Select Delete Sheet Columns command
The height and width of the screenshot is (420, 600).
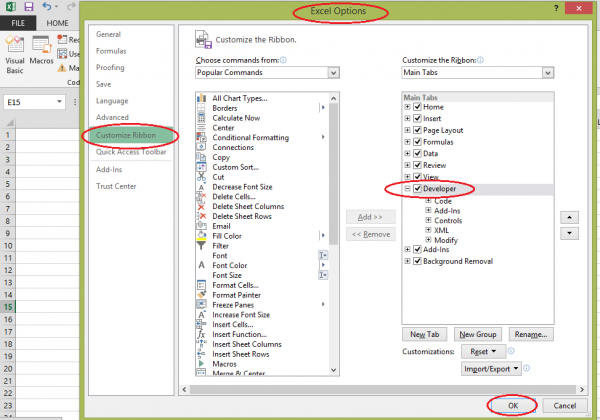[248, 207]
